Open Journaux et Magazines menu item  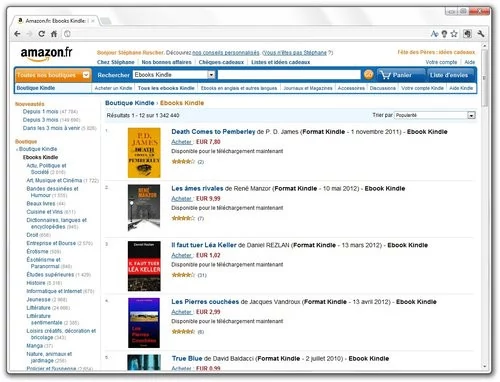coord(308,88)
